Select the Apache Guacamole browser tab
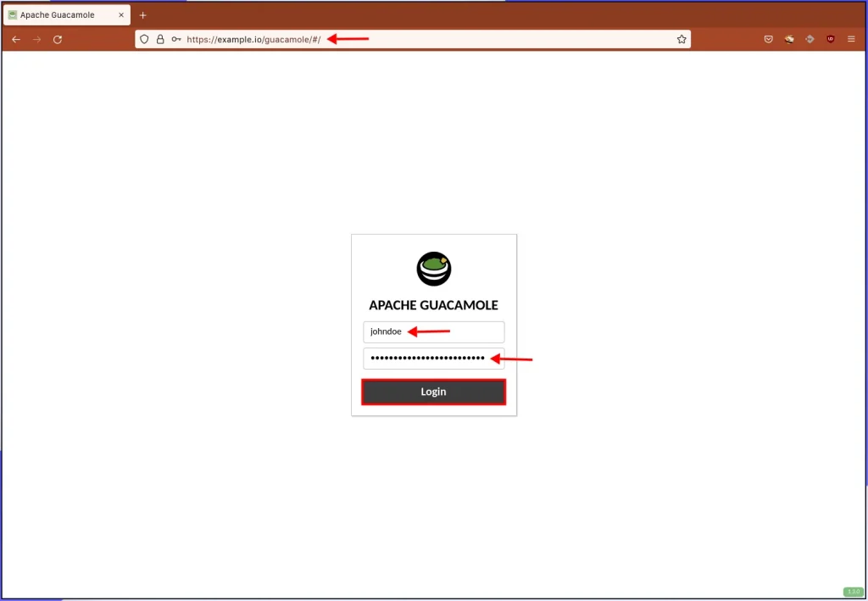868x601 pixels. pyautogui.click(x=59, y=15)
